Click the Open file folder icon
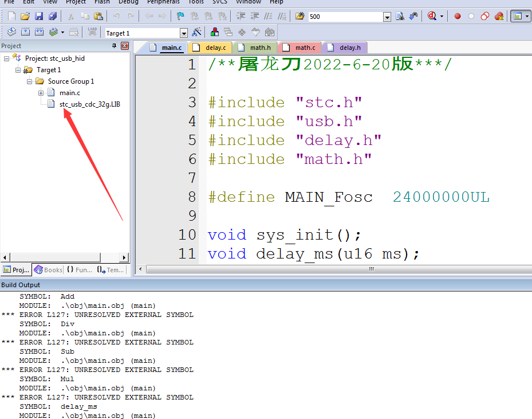 point(25,17)
